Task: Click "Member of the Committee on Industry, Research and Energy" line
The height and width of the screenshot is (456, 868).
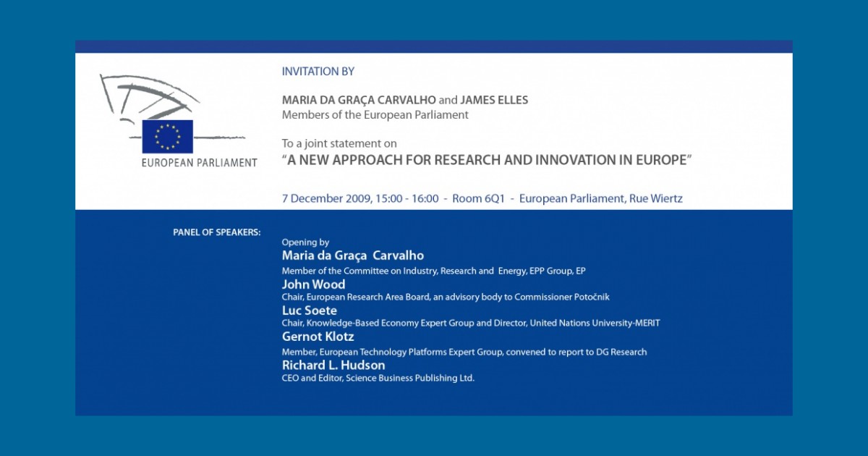Action: 433,271
